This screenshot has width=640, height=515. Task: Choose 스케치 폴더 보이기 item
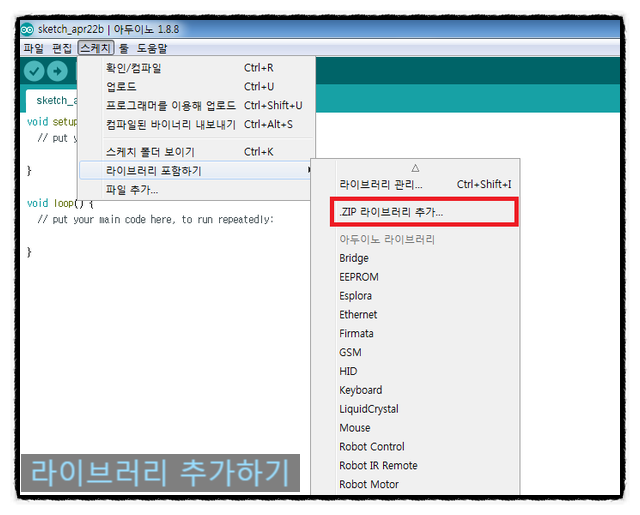150,152
